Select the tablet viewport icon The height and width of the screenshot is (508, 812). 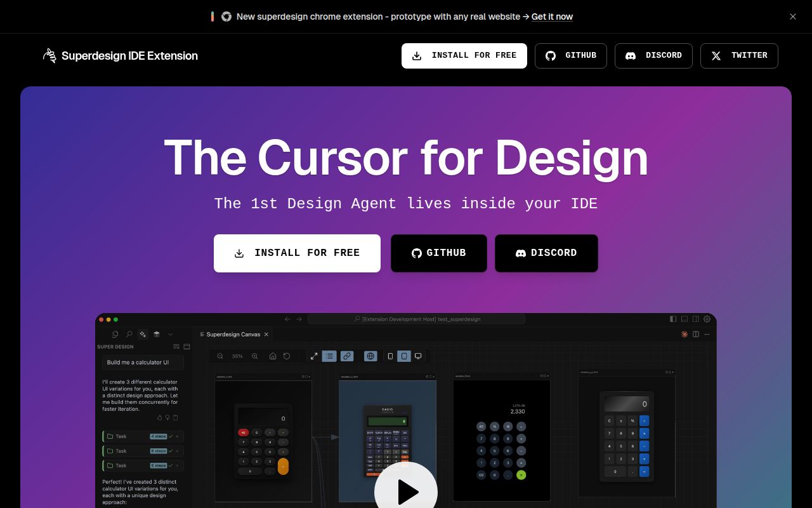(x=404, y=356)
